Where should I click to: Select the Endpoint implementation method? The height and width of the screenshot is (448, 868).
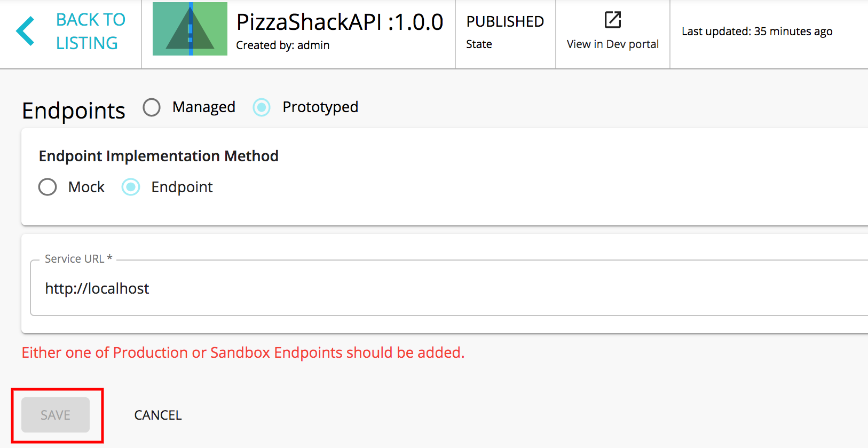pyautogui.click(x=131, y=187)
